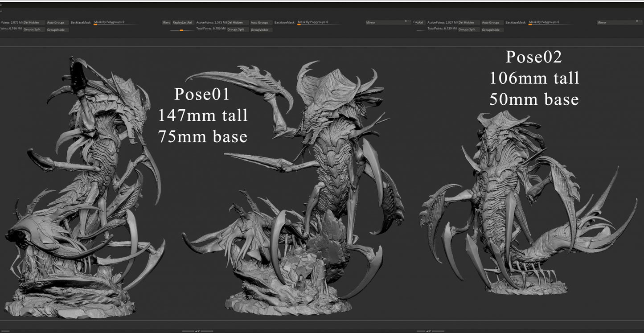Viewport: 644px width, 333px height.
Task: Toggle middle panel BackfaceMask option
Action: [x=284, y=22]
